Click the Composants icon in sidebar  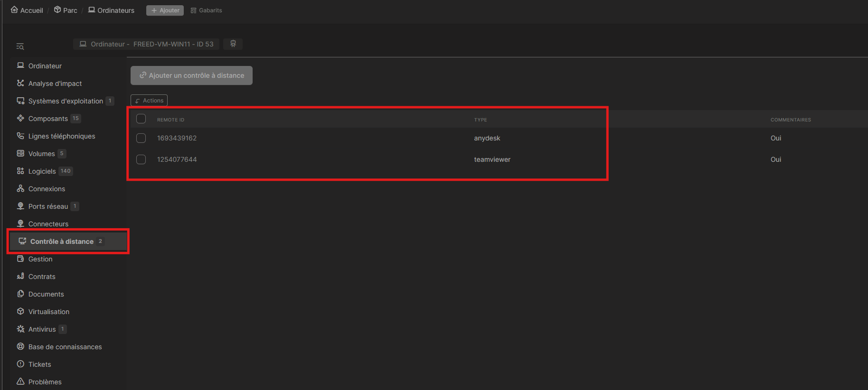[20, 118]
